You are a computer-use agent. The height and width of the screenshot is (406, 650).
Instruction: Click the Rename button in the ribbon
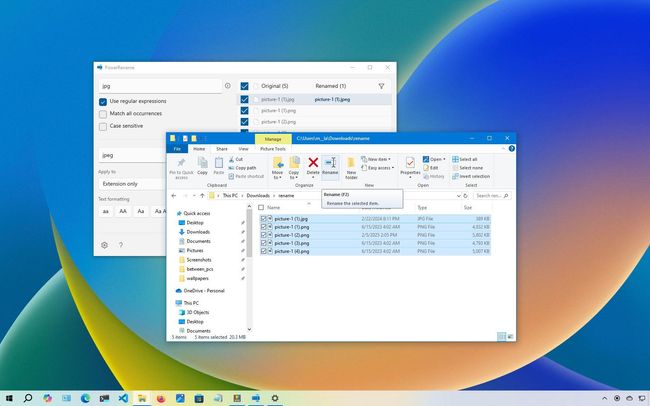click(330, 167)
